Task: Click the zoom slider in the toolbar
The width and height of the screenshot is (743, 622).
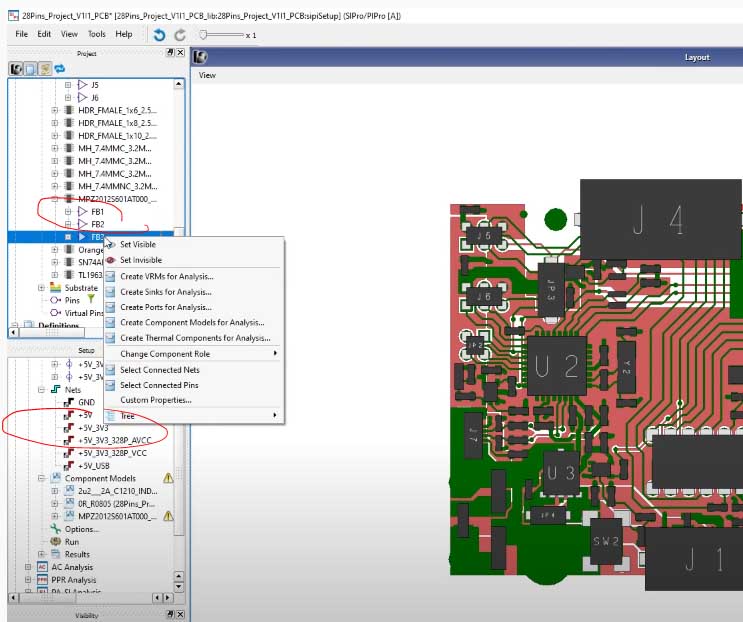Action: click(204, 34)
